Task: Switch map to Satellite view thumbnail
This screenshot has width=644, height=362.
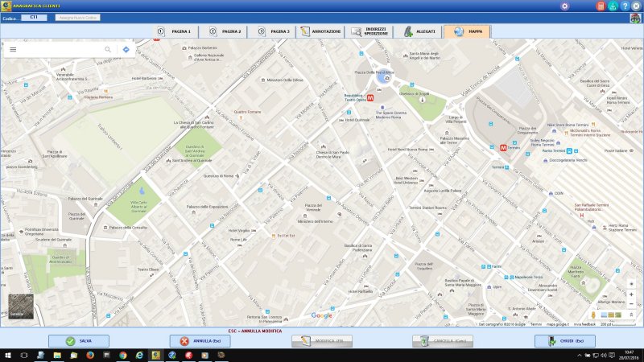Action: [21, 306]
